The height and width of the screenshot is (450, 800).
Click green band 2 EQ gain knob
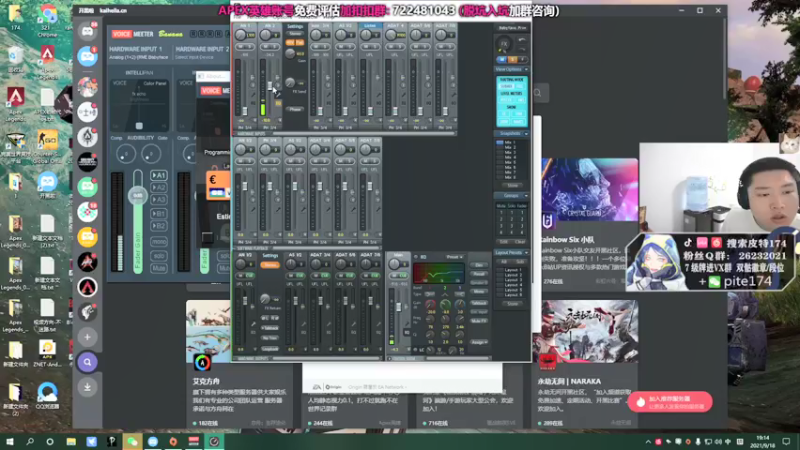pos(445,304)
